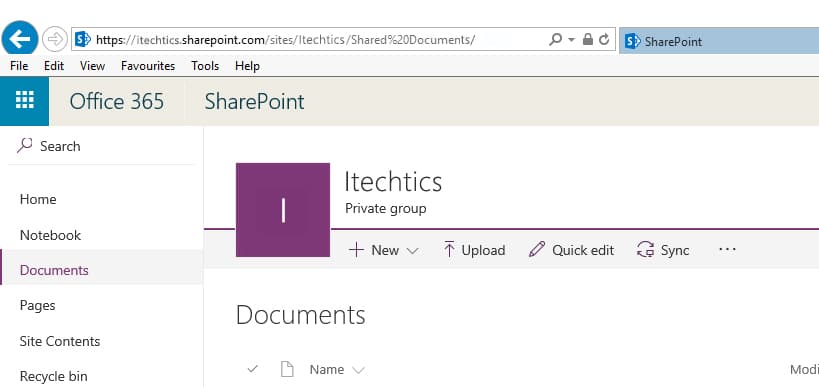Screen dimensions: 819x387
Task: Open Notebook in left navigation
Action: tap(50, 235)
